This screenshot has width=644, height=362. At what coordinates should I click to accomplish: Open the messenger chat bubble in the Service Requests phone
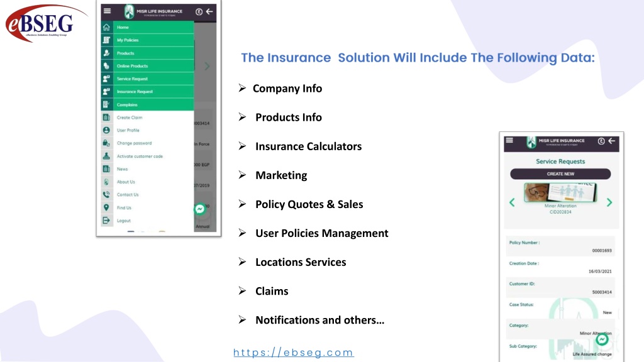pos(602,339)
